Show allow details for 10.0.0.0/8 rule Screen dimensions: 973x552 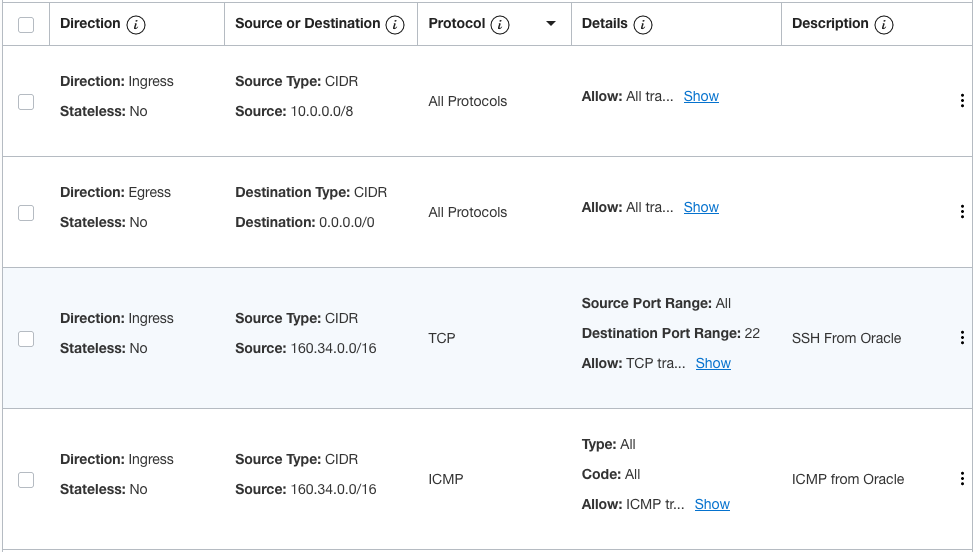[x=701, y=96]
